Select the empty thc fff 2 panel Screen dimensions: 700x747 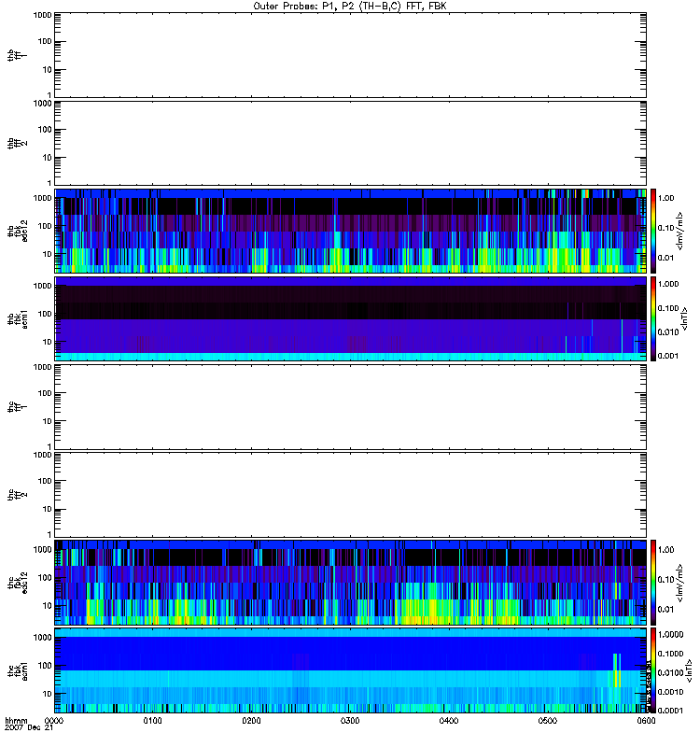350,494
